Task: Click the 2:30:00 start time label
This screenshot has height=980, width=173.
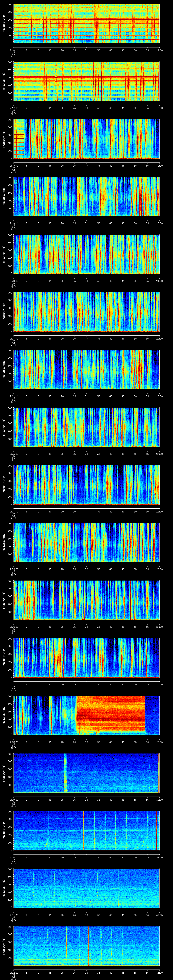Action: coord(14,858)
